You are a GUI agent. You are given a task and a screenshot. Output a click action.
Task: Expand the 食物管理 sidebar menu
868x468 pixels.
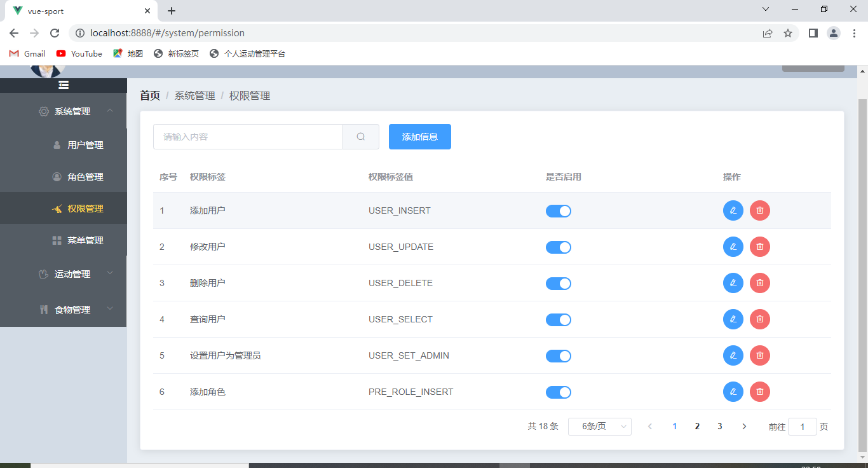click(x=64, y=310)
